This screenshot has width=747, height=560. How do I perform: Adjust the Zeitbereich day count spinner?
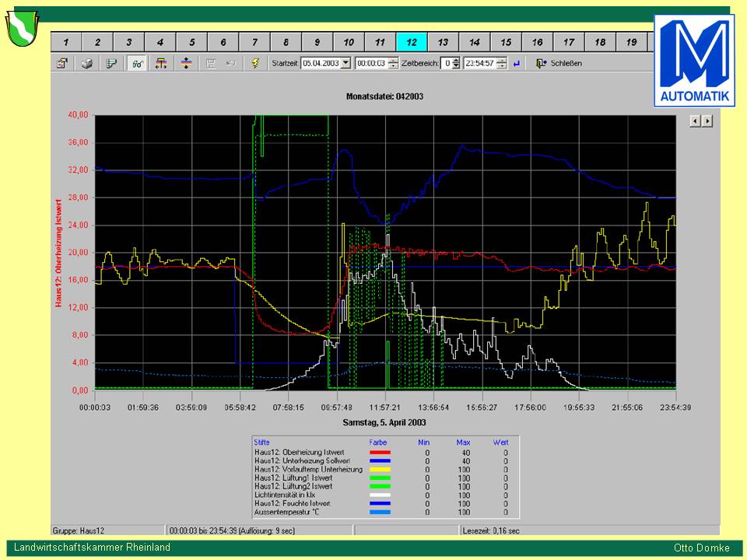click(456, 63)
